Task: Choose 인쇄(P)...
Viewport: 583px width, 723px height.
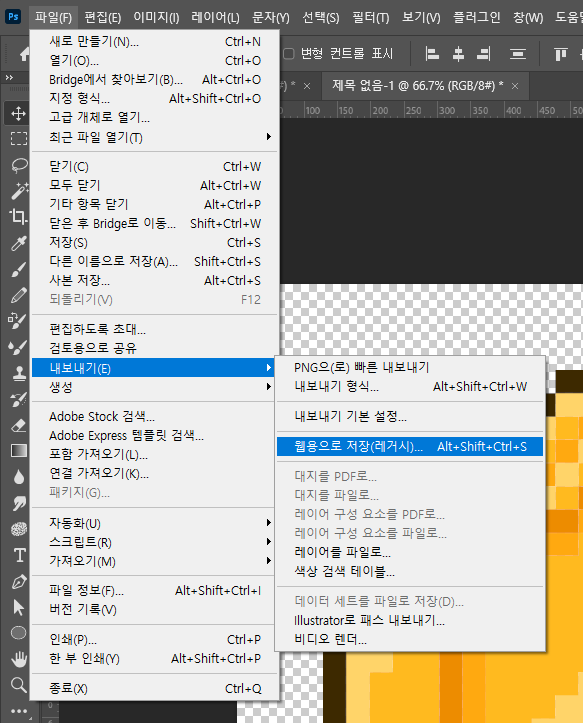Action: click(x=155, y=640)
